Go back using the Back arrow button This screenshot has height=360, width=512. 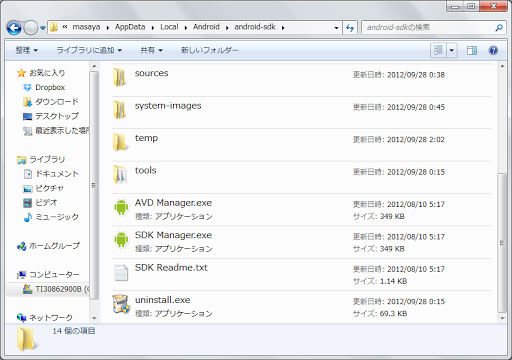14,28
